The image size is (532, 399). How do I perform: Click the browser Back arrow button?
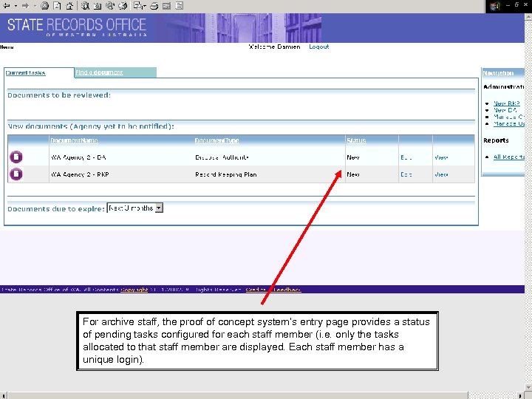coord(6,6)
